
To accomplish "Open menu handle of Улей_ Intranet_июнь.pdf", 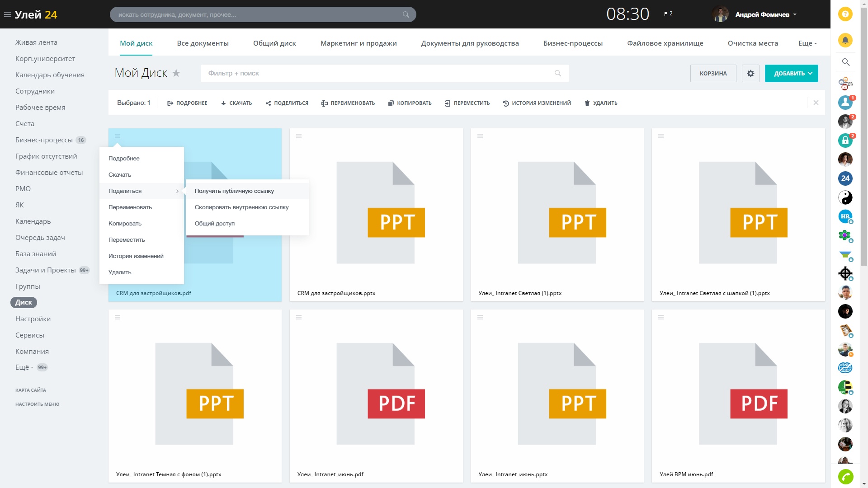I will [299, 317].
